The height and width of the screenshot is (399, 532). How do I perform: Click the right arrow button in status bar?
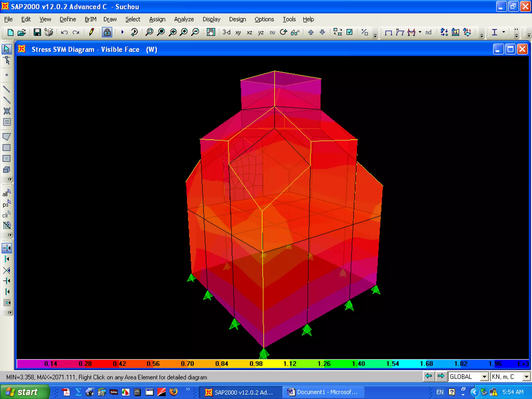pos(441,376)
